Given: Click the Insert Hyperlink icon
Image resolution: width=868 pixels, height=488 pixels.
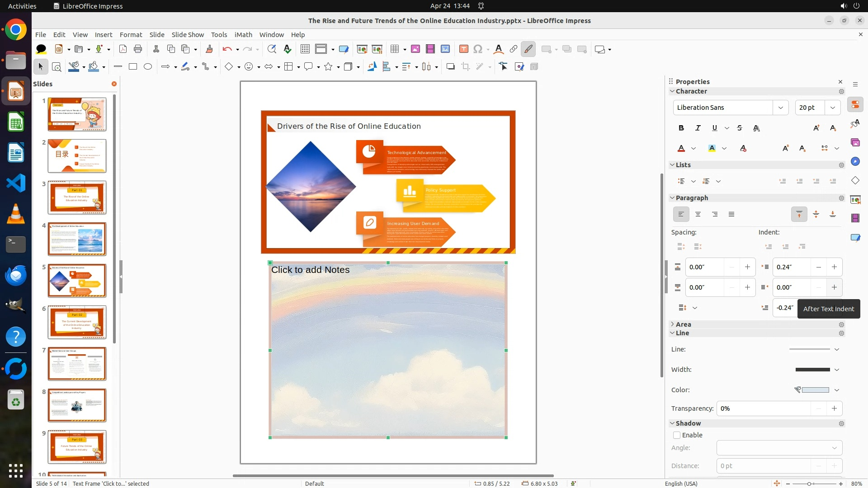Looking at the screenshot, I should pos(514,49).
